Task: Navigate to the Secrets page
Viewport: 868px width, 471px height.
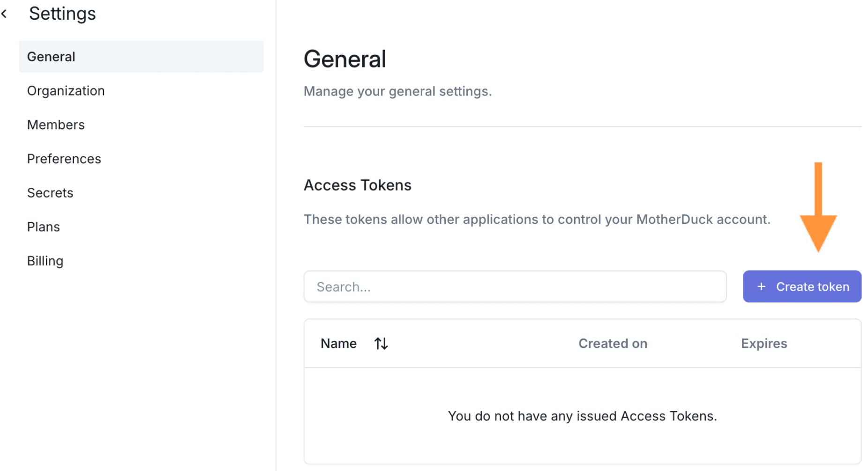Action: pyautogui.click(x=50, y=193)
